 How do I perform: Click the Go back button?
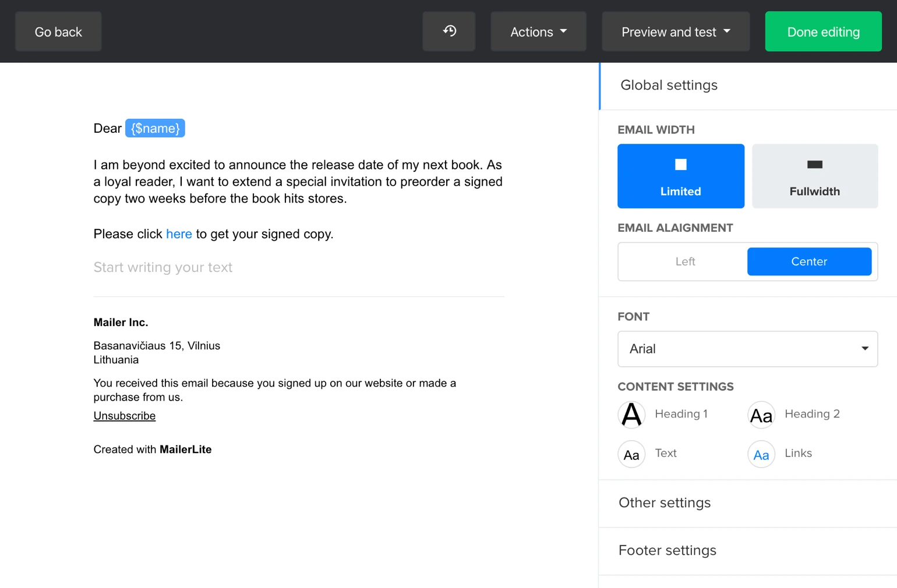58,31
